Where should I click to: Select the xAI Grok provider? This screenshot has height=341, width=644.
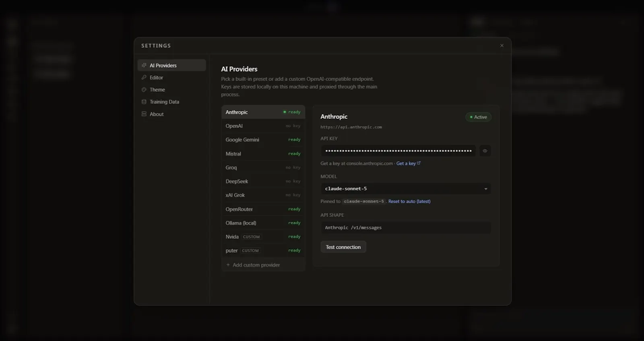pos(263,195)
